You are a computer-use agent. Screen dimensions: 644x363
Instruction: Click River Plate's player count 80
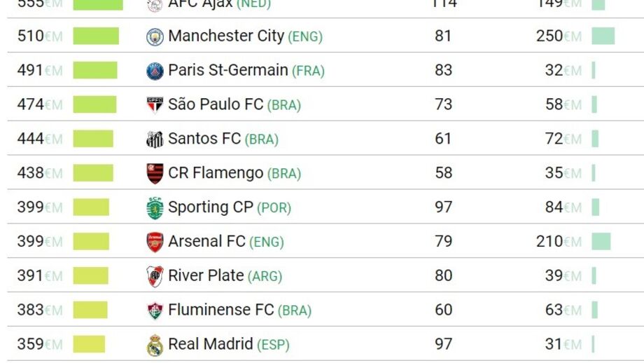coord(443,275)
